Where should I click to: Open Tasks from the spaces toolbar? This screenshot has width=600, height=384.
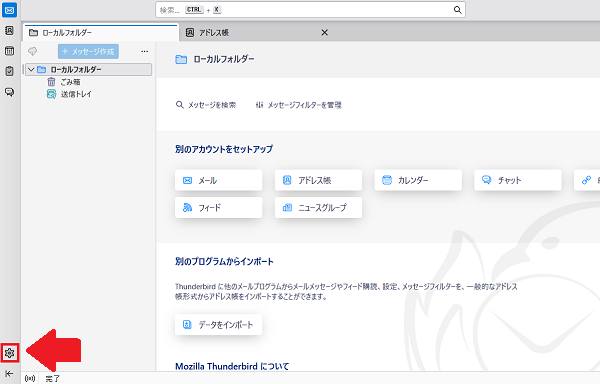9,71
